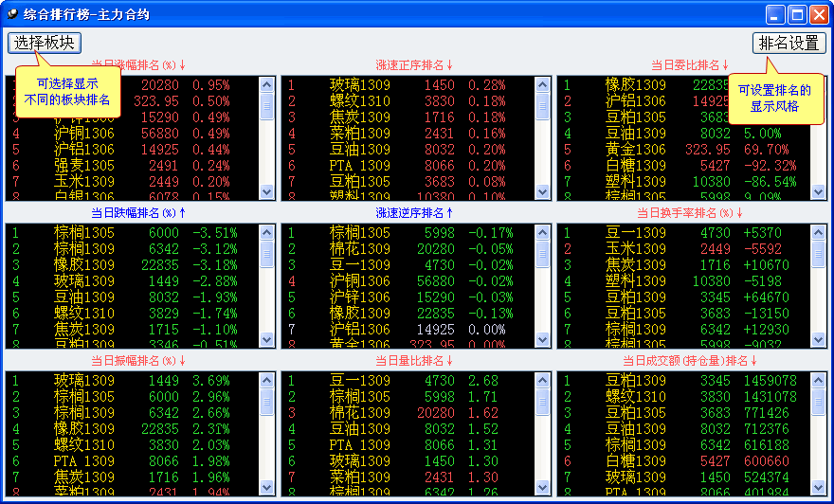Click scroll-up arrow in 涨速正序排名 panel

pyautogui.click(x=543, y=84)
